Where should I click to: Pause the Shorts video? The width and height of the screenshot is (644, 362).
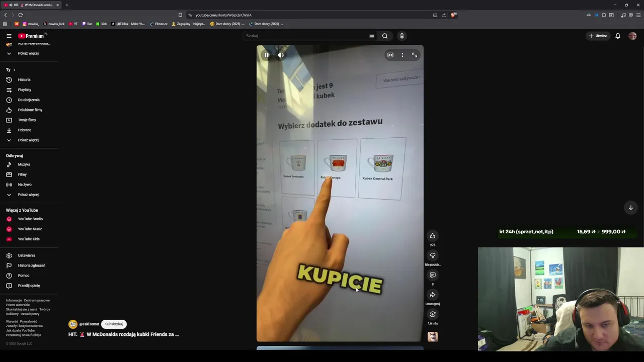click(267, 55)
